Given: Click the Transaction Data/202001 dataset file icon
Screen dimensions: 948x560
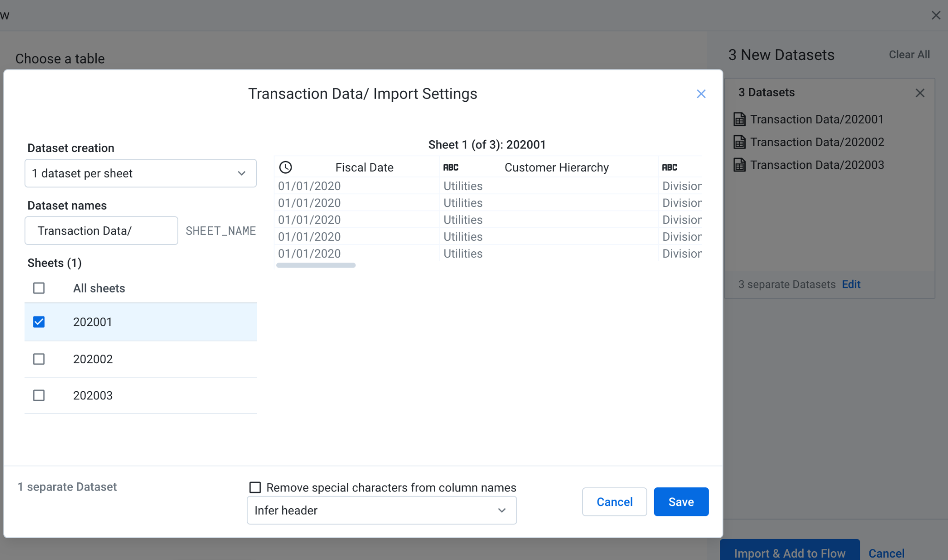Looking at the screenshot, I should pos(739,119).
